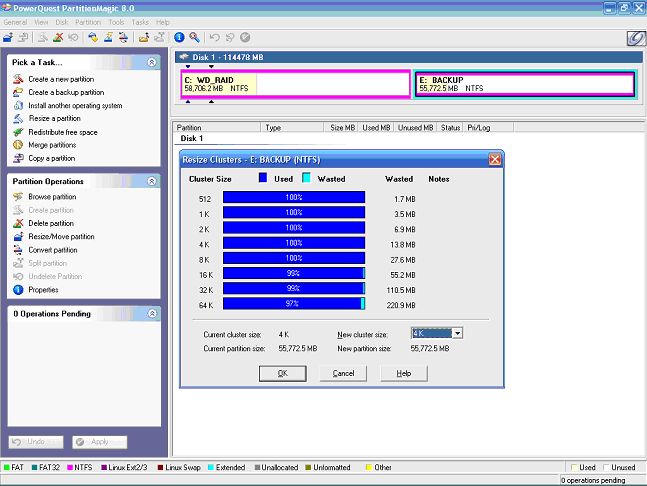Click the blue info icon in toolbar

point(179,37)
